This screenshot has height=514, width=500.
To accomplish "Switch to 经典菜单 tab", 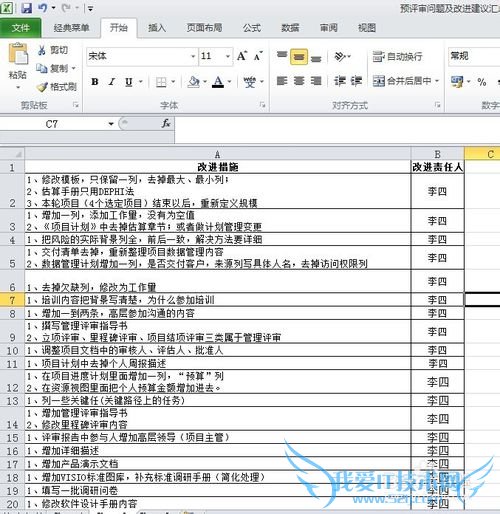I will click(x=71, y=28).
